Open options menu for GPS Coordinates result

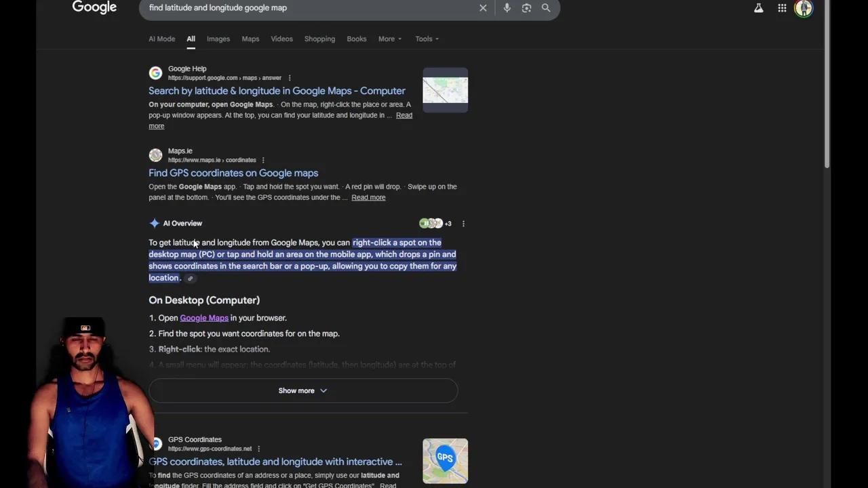(x=258, y=449)
